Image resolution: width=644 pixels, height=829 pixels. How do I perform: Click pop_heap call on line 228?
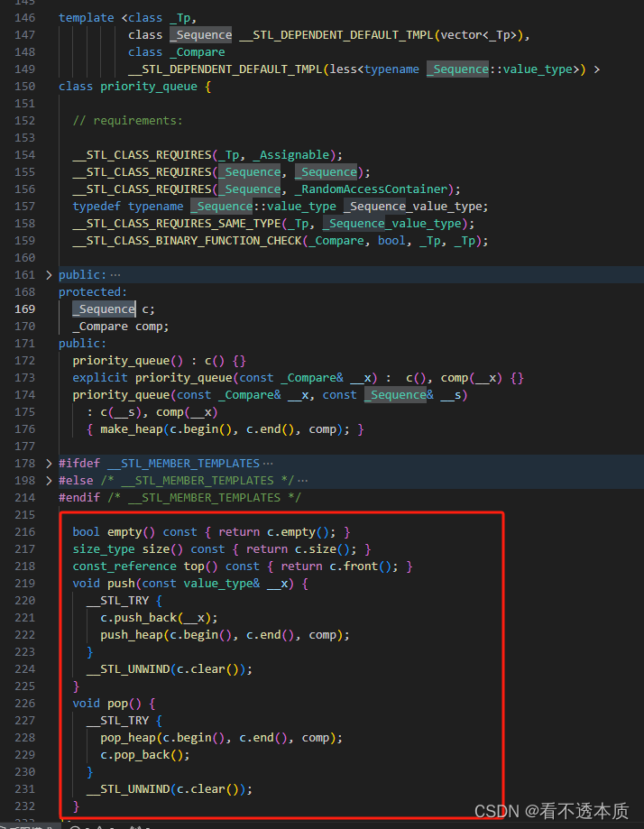[x=128, y=738]
